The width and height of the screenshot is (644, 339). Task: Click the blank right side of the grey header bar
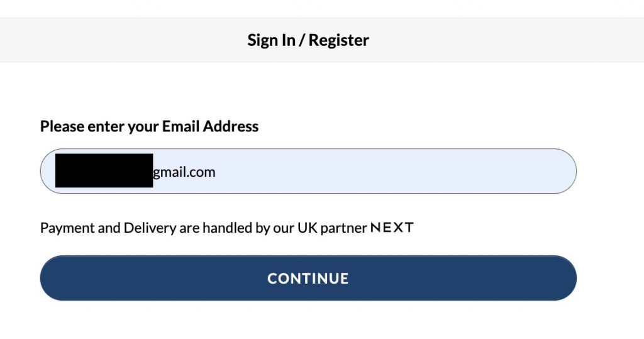click(535, 40)
